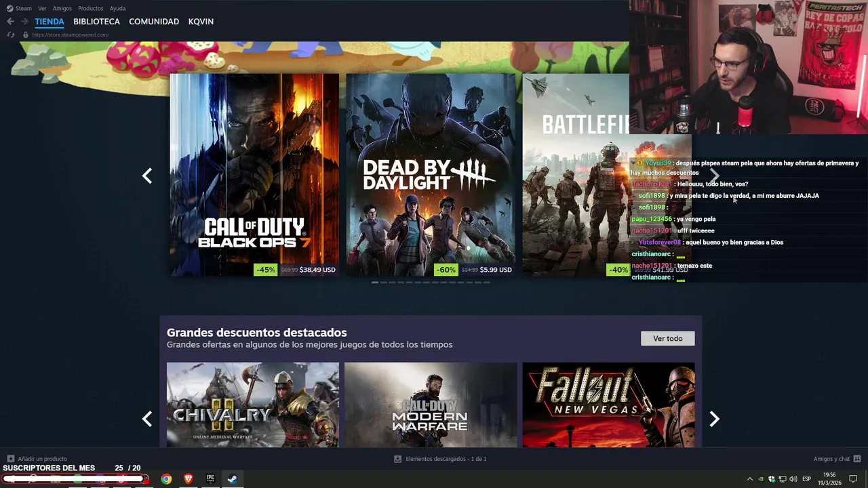Image resolution: width=868 pixels, height=488 pixels.
Task: Click the Grandes descuentos destacados heading
Action: 257,332
